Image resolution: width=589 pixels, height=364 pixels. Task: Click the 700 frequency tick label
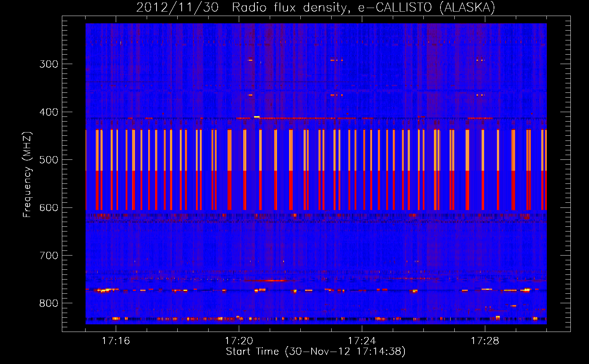coord(49,256)
